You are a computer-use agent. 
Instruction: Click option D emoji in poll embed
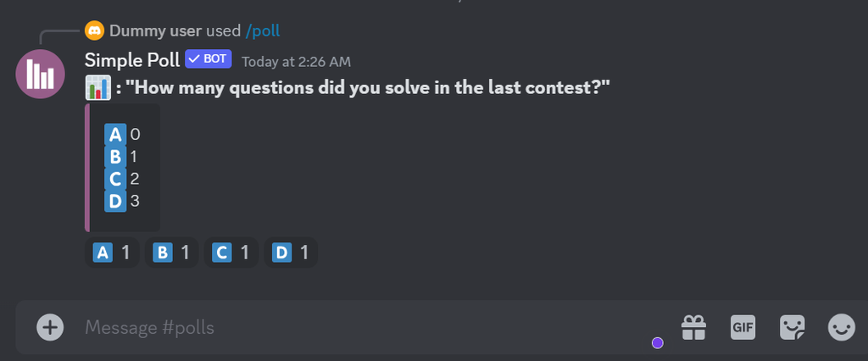pyautogui.click(x=115, y=202)
